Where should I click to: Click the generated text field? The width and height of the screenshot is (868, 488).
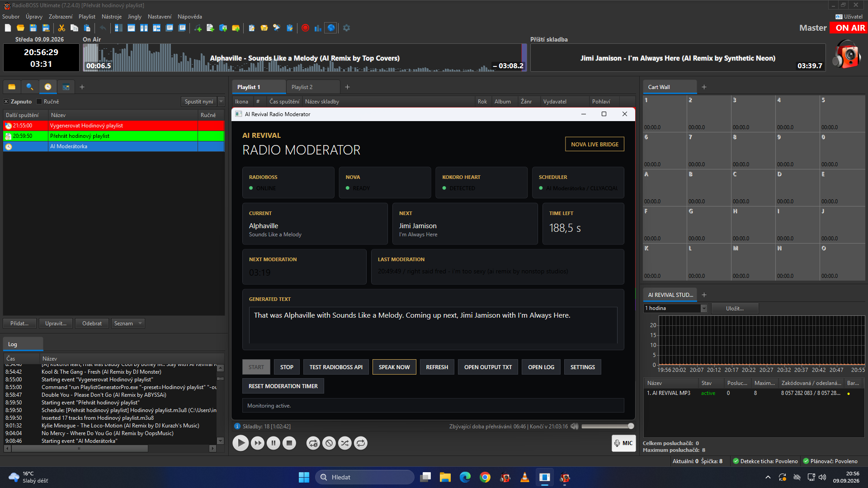tap(433, 325)
